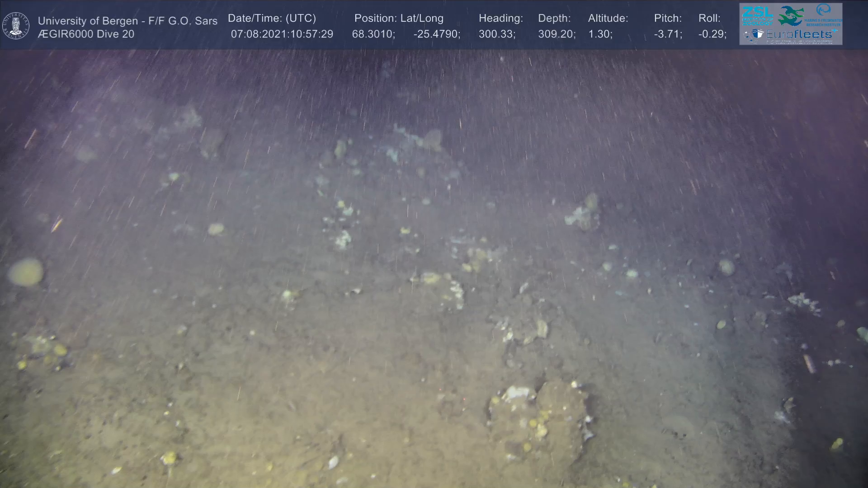The height and width of the screenshot is (488, 868).
Task: Click the green-blue twin fish logo
Action: [x=791, y=16]
